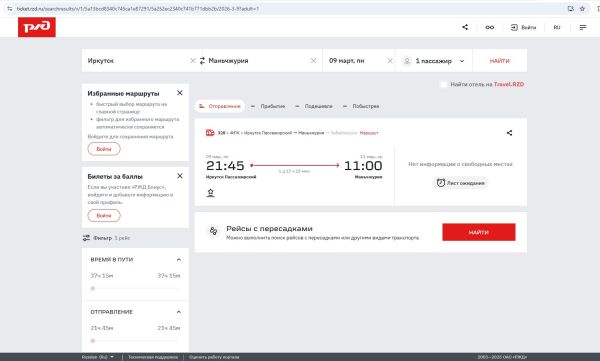Open the Travel.RZD link
Screen dimensions: 600x361
coord(509,84)
